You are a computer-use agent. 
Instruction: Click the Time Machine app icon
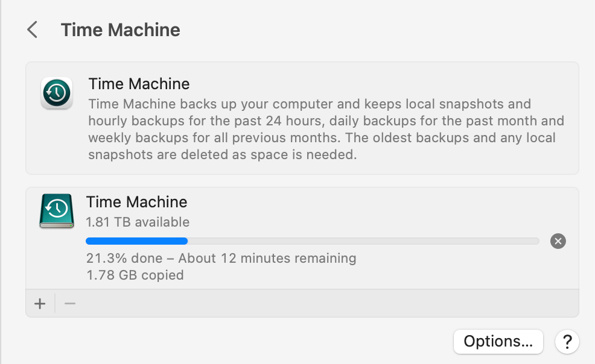(57, 93)
